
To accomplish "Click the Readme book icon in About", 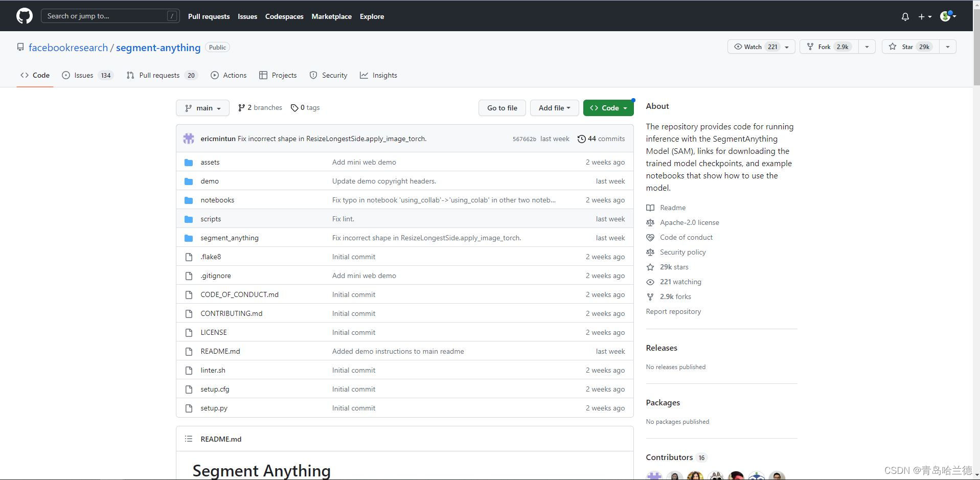I will click(650, 208).
